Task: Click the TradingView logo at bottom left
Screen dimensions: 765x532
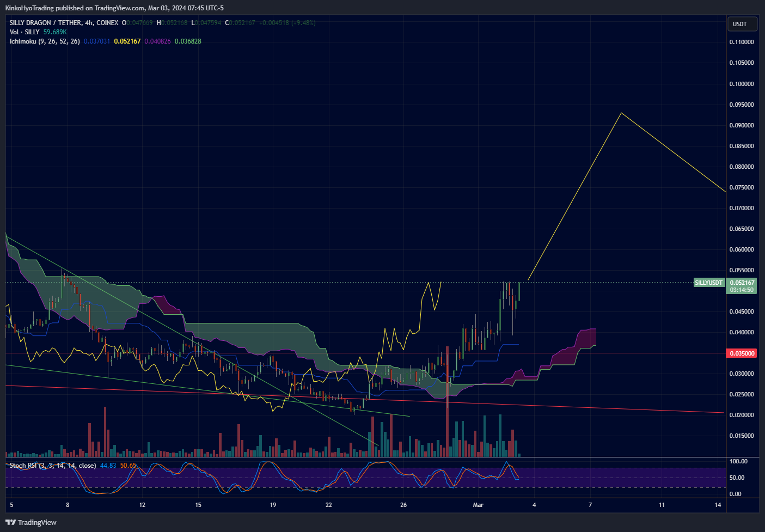Action: point(31,522)
